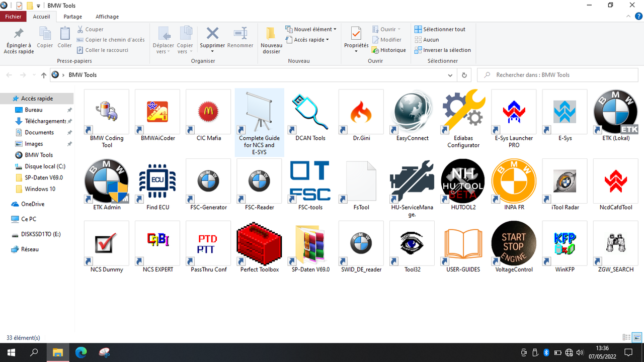Open Disque local (C:) in sidebar

(40, 166)
